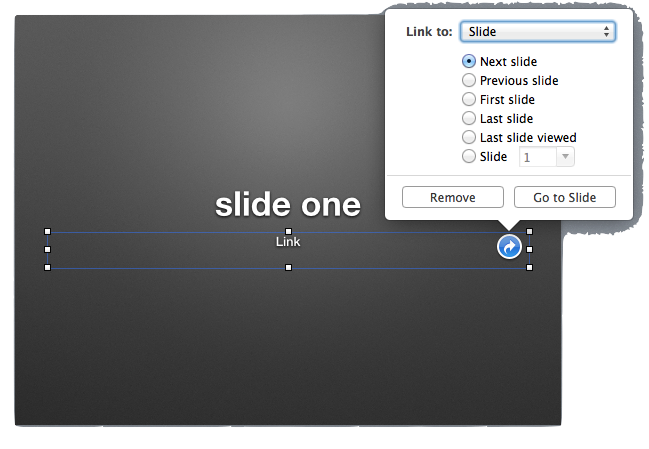Click the 'Link' text in the text box
Viewport: 649px width, 449px height.
[x=288, y=242]
